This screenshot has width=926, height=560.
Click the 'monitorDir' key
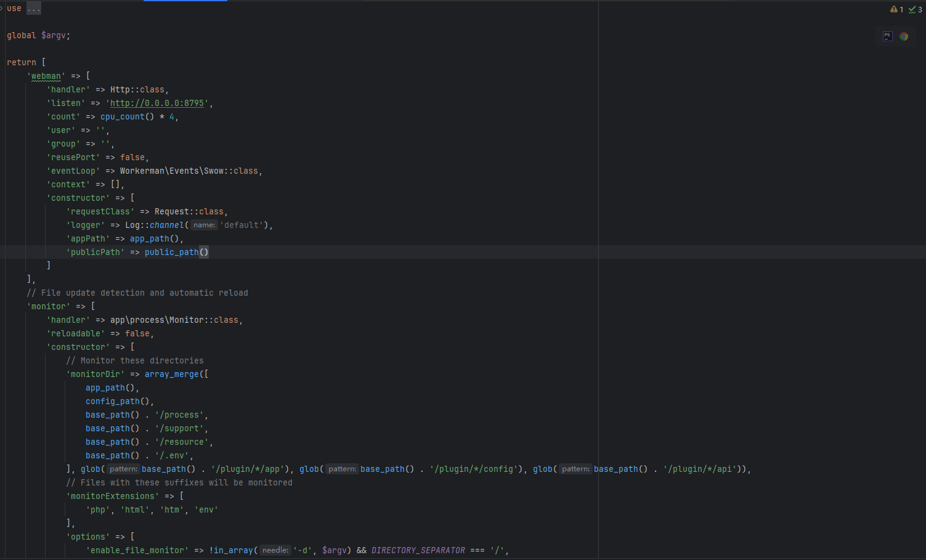[x=95, y=374]
